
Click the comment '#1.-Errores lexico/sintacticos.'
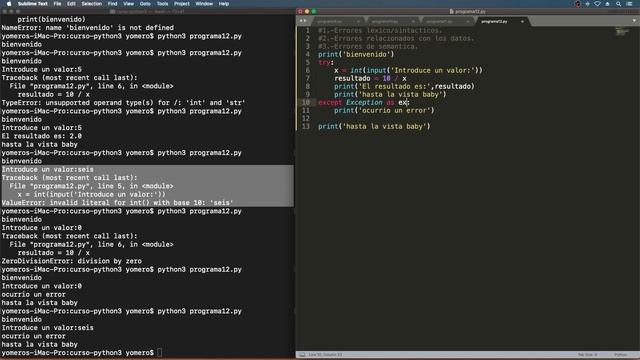380,30
